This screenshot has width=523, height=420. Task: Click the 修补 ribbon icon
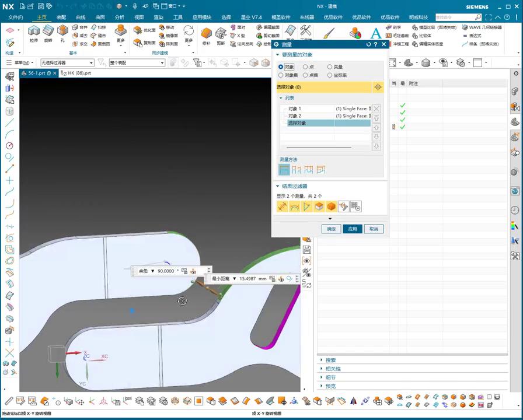pos(206,33)
